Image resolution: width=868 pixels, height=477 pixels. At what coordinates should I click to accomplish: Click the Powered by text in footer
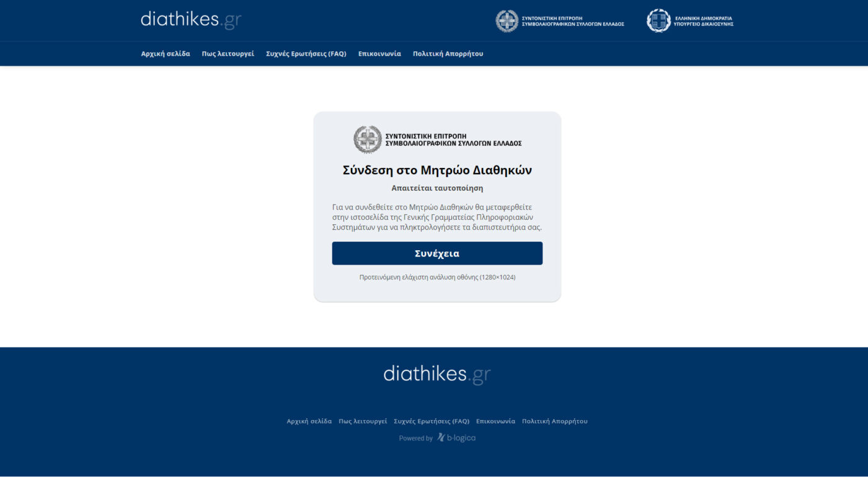(416, 438)
